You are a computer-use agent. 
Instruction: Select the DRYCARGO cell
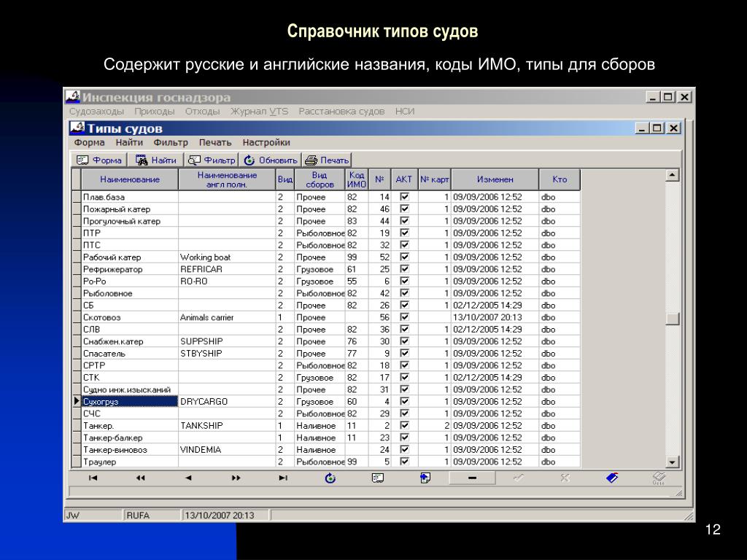tap(228, 402)
